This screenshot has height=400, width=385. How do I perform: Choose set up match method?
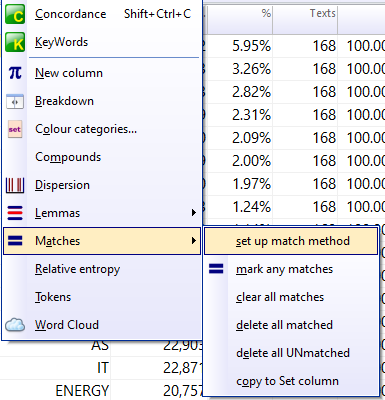point(291,241)
